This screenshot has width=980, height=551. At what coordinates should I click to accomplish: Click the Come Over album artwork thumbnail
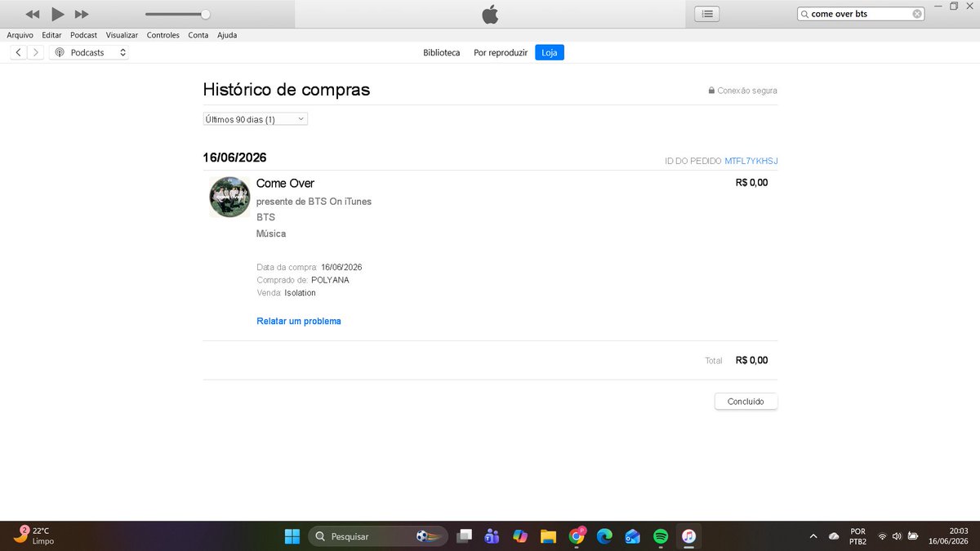coord(229,197)
